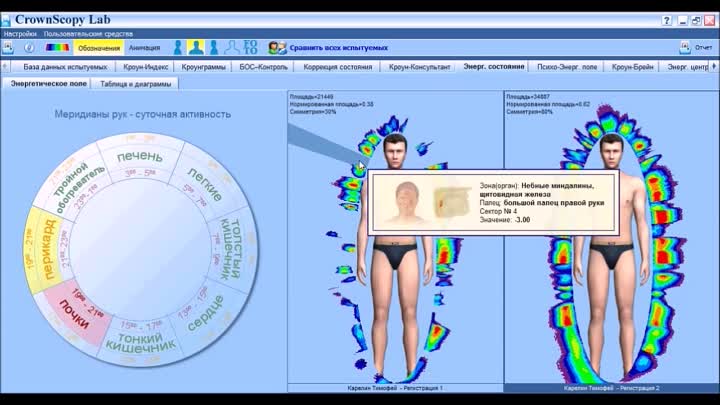Click the CrownScopy Lab application icon
Viewport: 720px width, 405px height.
[6, 20]
